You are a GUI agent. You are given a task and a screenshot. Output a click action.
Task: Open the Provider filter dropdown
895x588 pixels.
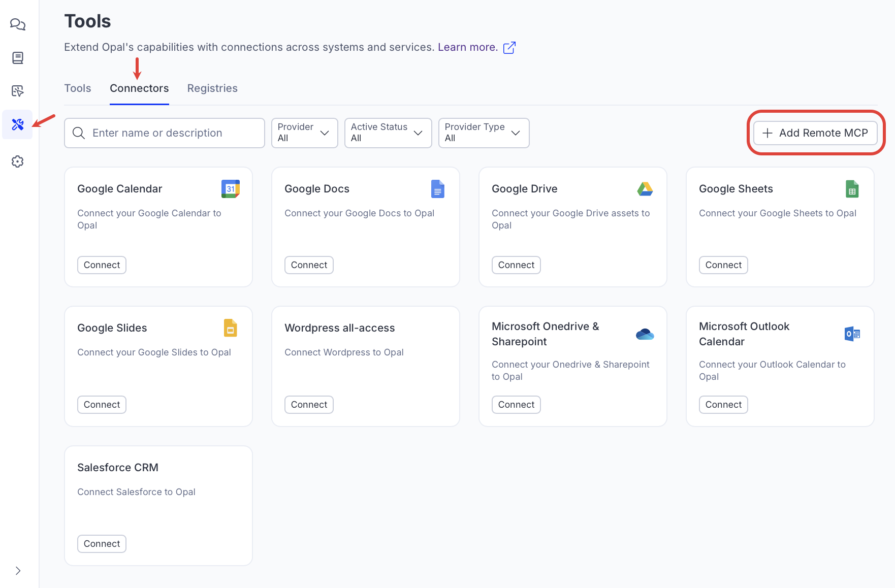pyautogui.click(x=304, y=133)
